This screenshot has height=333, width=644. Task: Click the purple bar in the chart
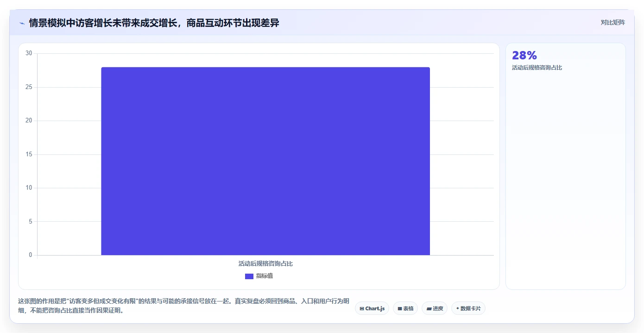tap(265, 161)
